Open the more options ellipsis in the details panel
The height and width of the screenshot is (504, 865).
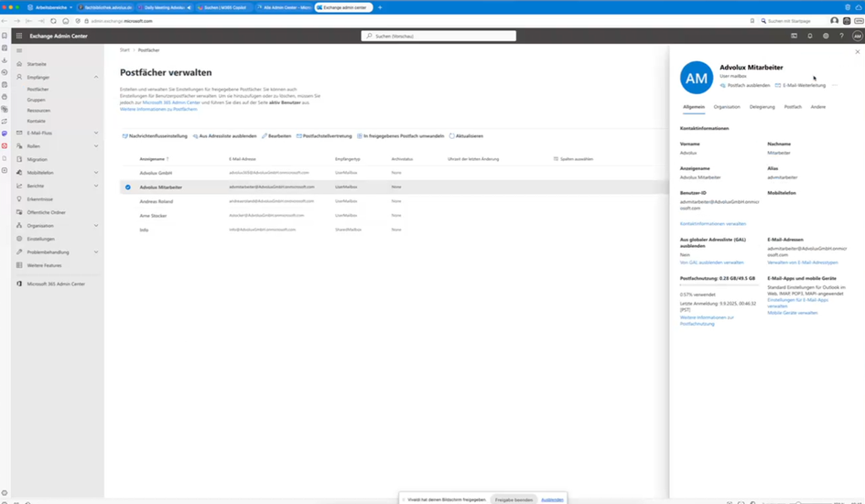(835, 85)
